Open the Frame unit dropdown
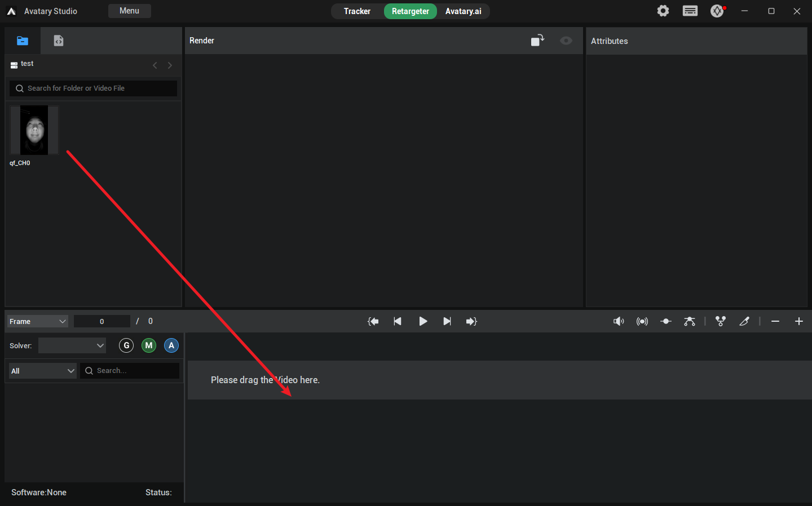Image resolution: width=812 pixels, height=506 pixels. (x=38, y=321)
